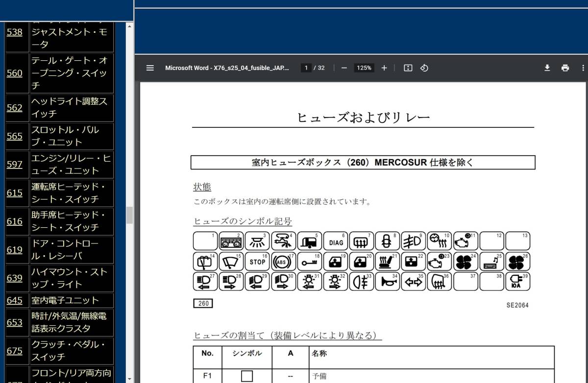Click the turn signal fuse symbol 35
This screenshot has width=588, height=383.
coord(414,282)
